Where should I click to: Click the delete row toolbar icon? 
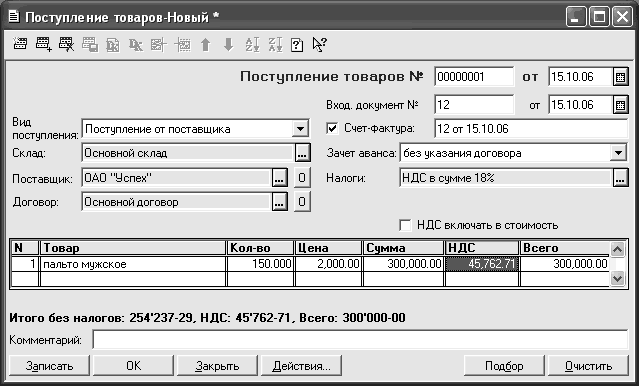[x=66, y=44]
